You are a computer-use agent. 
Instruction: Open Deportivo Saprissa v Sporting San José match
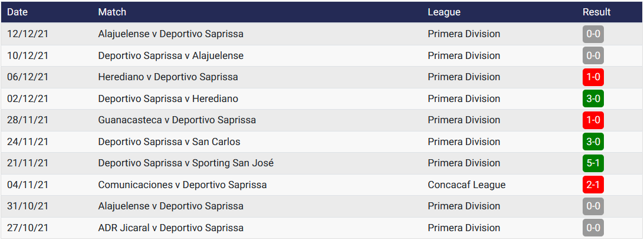point(186,163)
